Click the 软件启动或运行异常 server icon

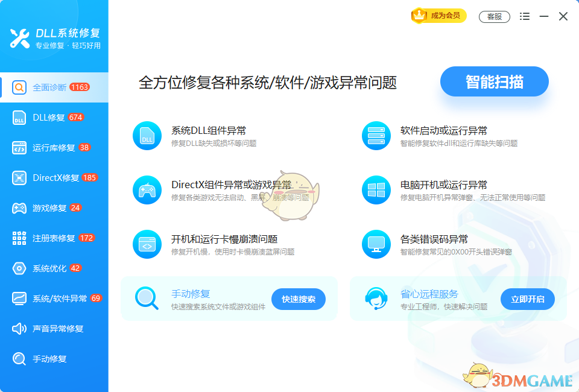(376, 135)
